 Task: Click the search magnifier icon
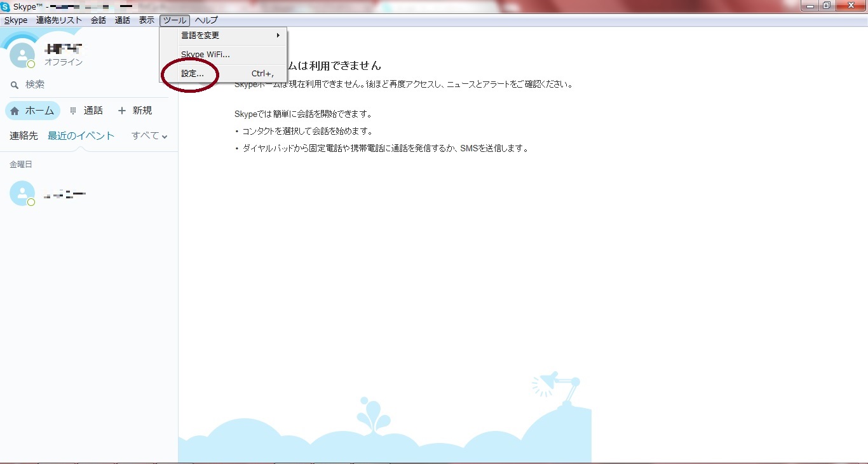pos(15,85)
